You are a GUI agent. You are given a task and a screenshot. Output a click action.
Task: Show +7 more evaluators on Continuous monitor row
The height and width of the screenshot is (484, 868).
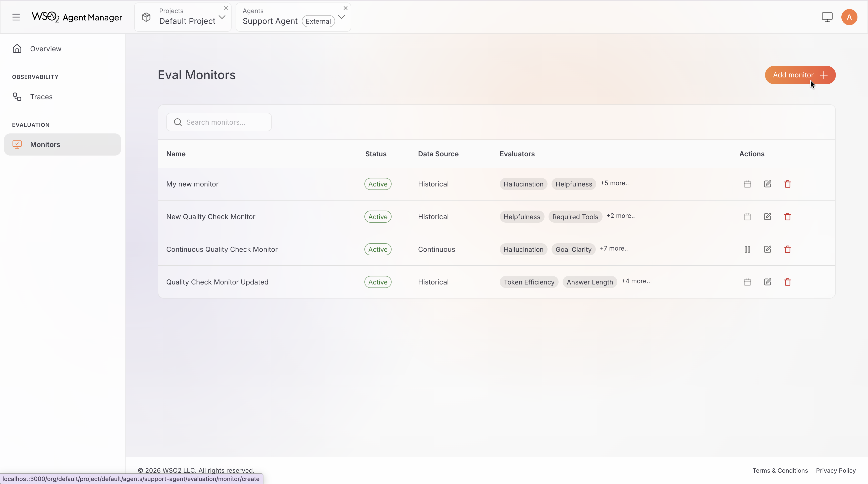click(614, 248)
